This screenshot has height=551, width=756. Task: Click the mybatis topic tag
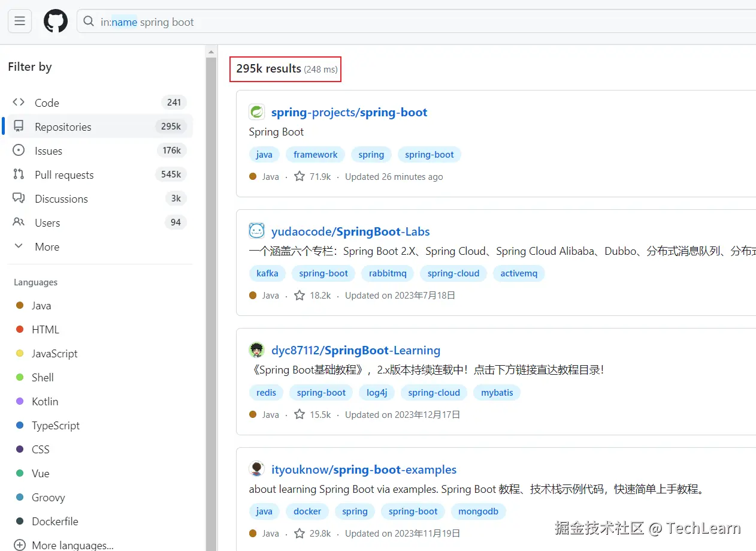coord(497,393)
